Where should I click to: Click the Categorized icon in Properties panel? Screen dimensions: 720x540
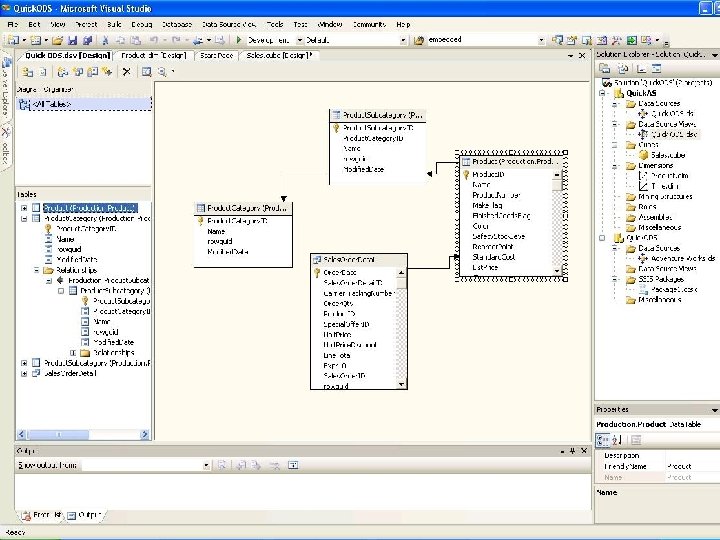point(604,440)
